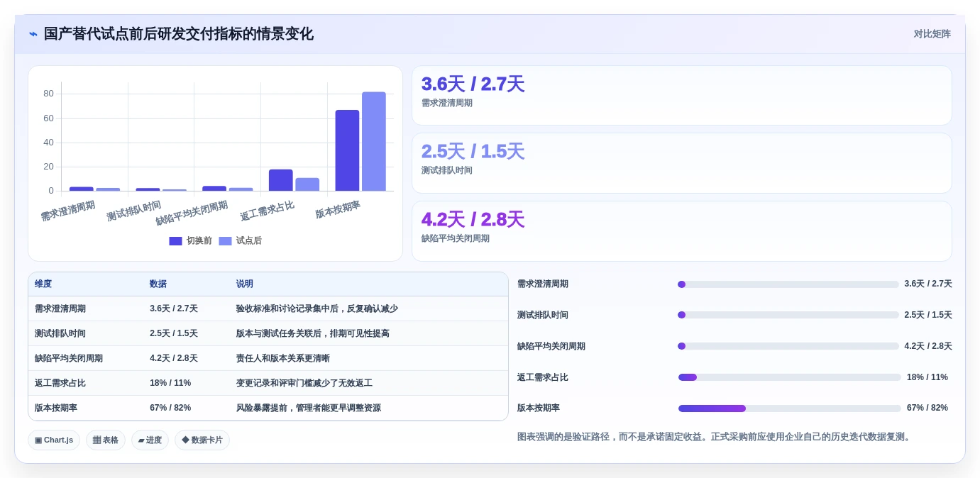980x478 pixels.
Task: Toggle the 切换前 legend swatch
Action: 175,241
